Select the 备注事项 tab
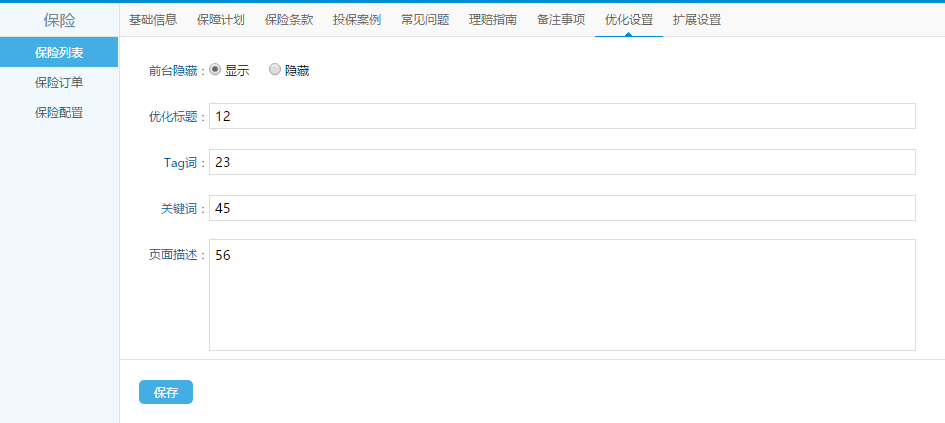 (561, 20)
